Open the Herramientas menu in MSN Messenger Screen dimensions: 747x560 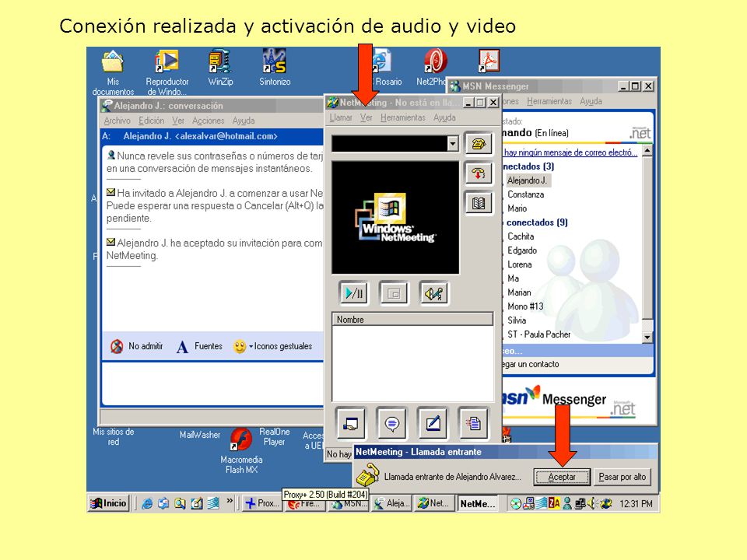(x=549, y=101)
